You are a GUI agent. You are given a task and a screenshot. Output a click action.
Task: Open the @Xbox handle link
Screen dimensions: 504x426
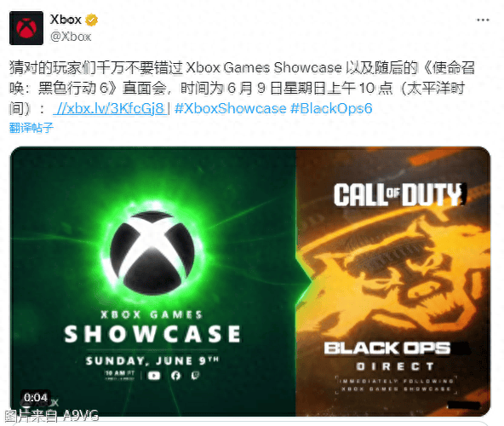click(71, 37)
